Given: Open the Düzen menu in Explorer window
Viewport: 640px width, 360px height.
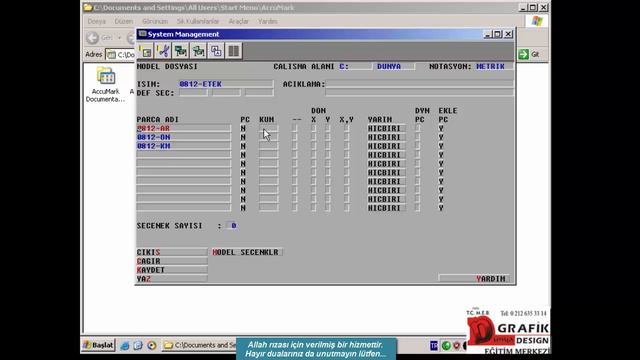Looking at the screenshot, I should click(x=124, y=21).
